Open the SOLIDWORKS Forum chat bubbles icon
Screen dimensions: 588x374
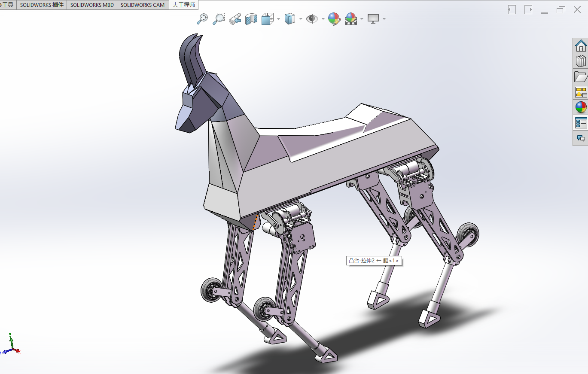coord(581,138)
